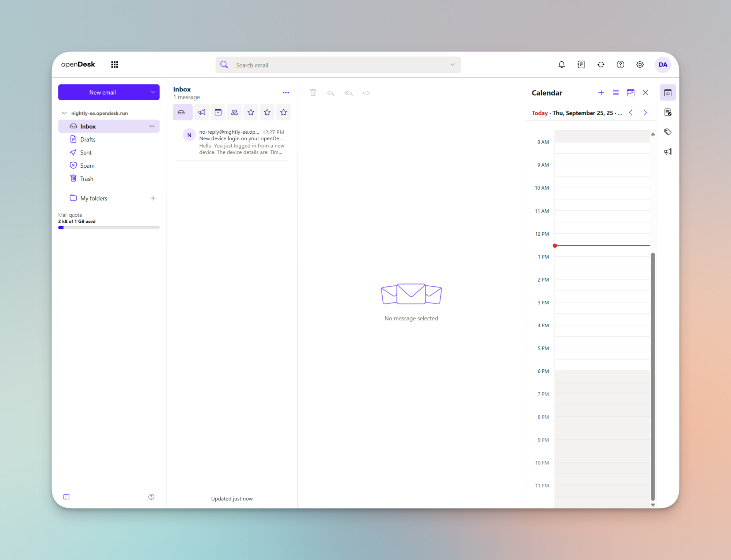Toggle the inbox filter icon to show all
731x560 pixels.
183,112
